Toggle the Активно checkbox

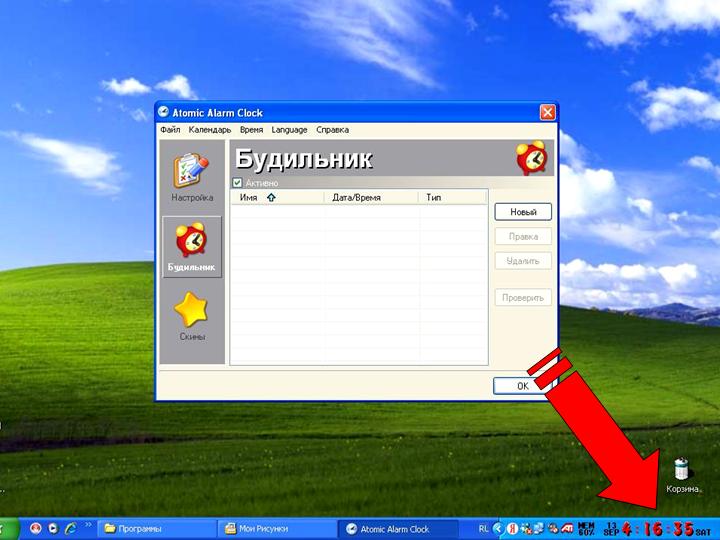point(237,183)
